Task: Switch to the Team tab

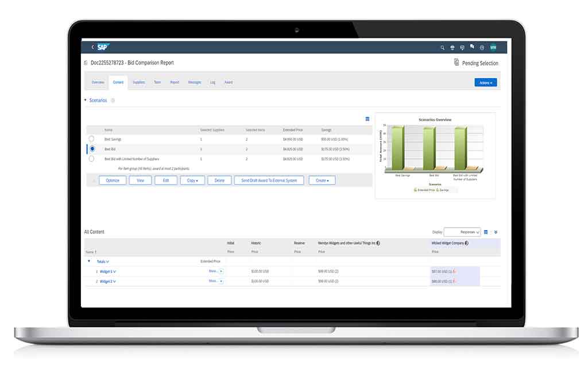Action: click(x=157, y=82)
